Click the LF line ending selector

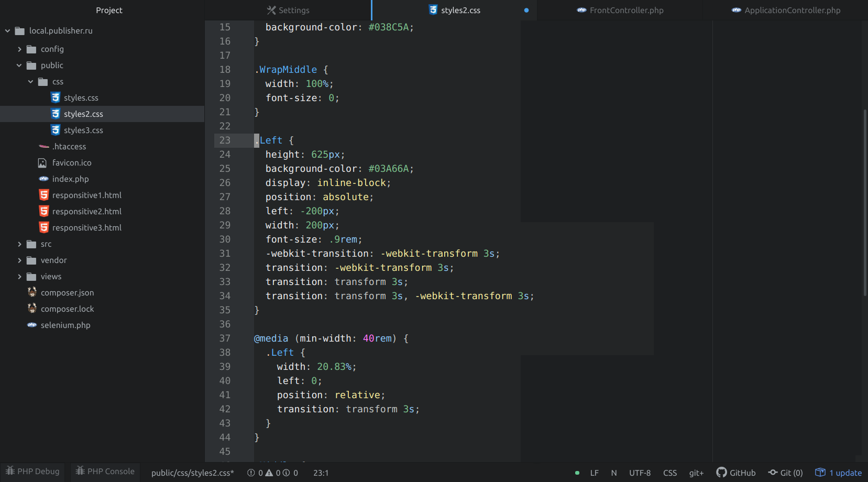tap(594, 473)
